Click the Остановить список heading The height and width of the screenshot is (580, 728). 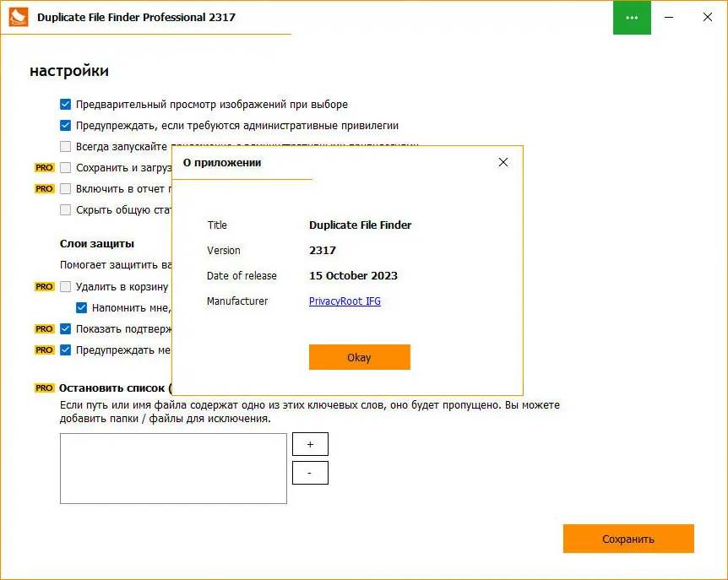pos(115,388)
